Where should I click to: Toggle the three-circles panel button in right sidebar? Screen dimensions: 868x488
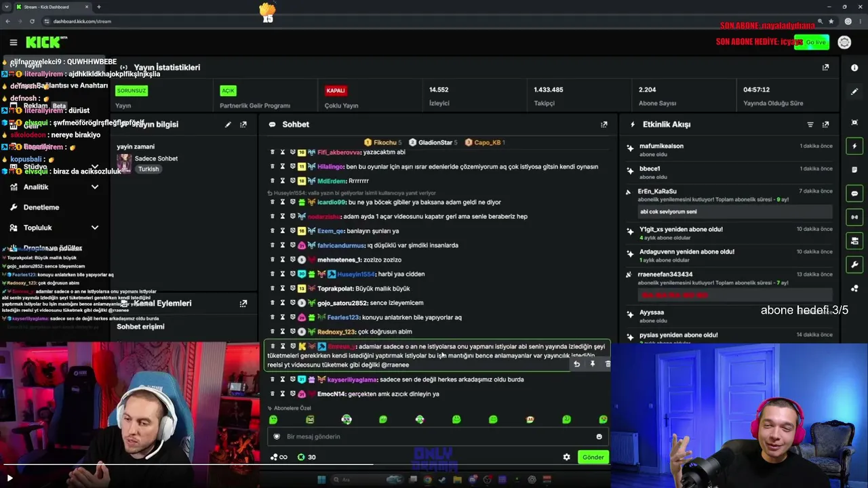point(854,288)
